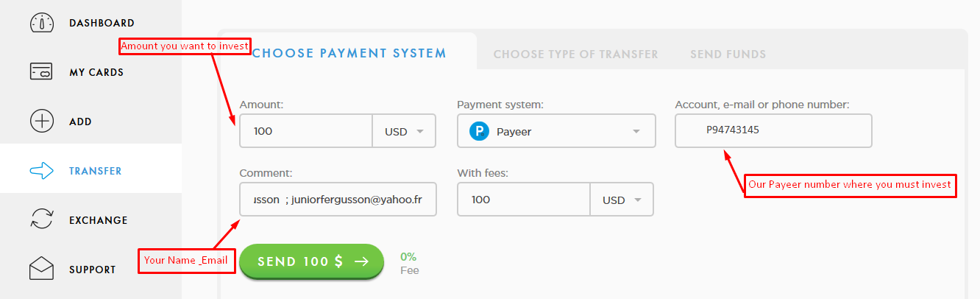Image resolution: width=980 pixels, height=299 pixels.
Task: Switch to Send Funds tab
Action: [x=728, y=54]
